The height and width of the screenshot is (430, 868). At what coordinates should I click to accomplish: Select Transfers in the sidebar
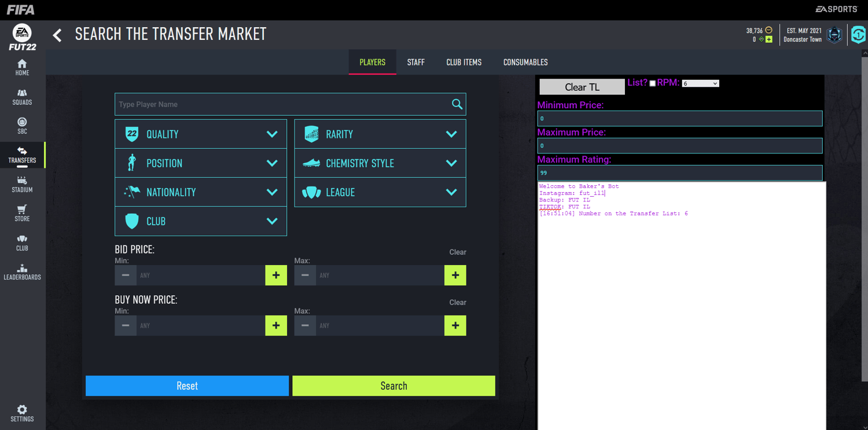coord(22,155)
